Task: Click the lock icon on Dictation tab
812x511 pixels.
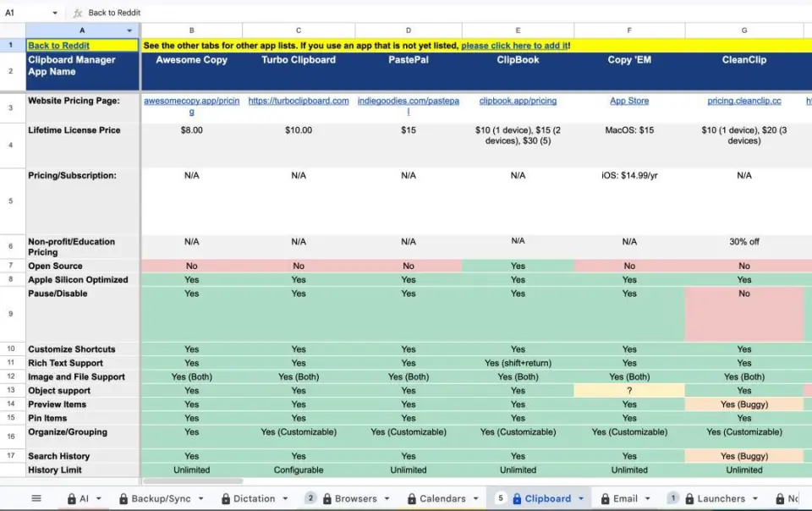Action: coord(225,498)
